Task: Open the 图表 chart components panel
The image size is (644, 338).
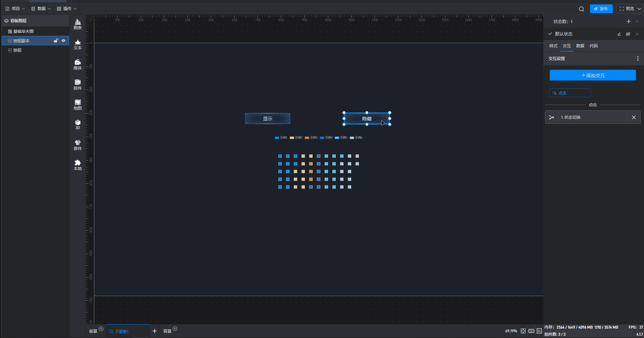Action: (77, 24)
